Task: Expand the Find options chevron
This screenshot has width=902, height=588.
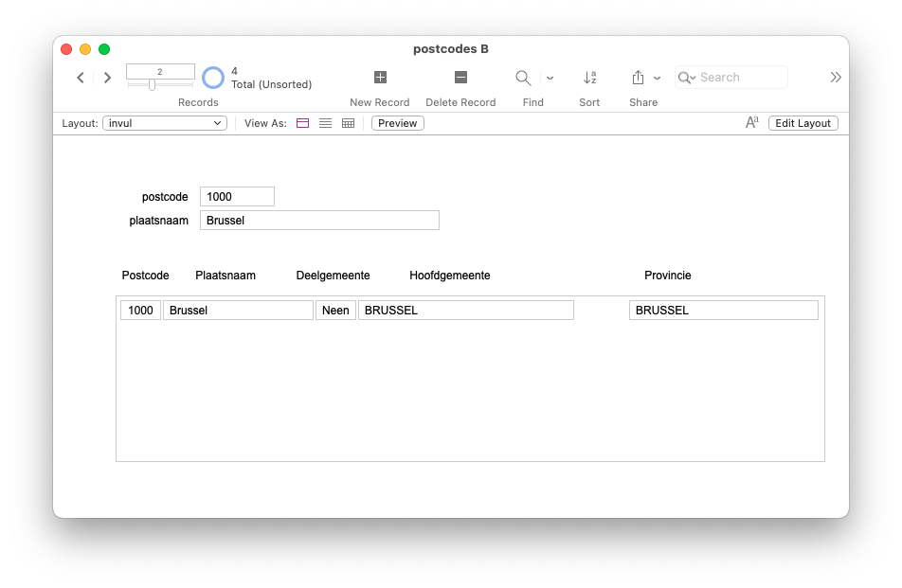Action: (x=550, y=78)
